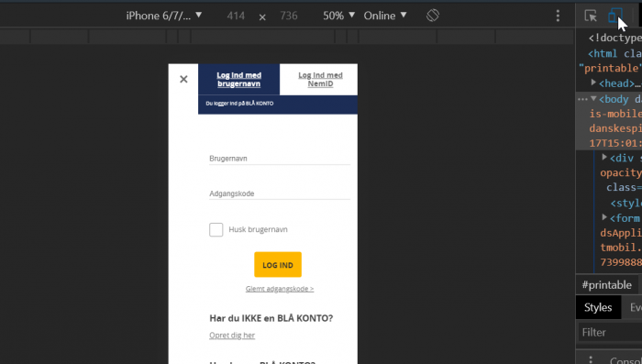Image resolution: width=642 pixels, height=364 pixels.
Task: Edit the 736 viewport height field
Action: click(x=289, y=16)
